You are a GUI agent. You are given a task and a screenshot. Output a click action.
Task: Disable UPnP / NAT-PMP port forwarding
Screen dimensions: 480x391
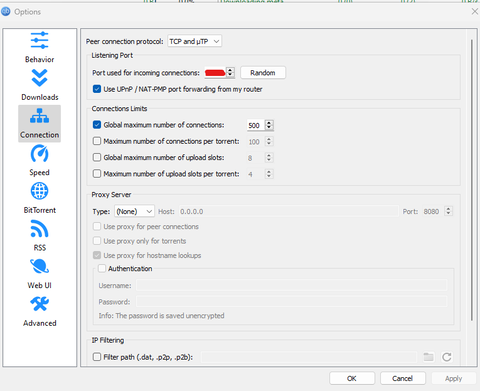click(97, 89)
